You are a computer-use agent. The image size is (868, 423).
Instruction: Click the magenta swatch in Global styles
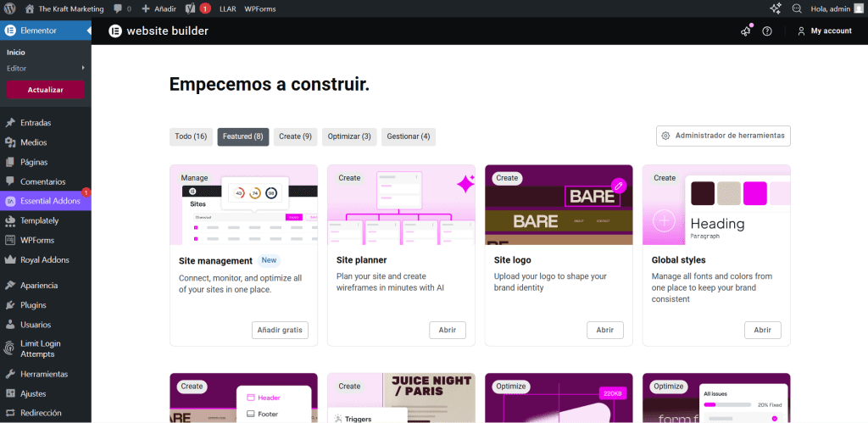point(754,193)
